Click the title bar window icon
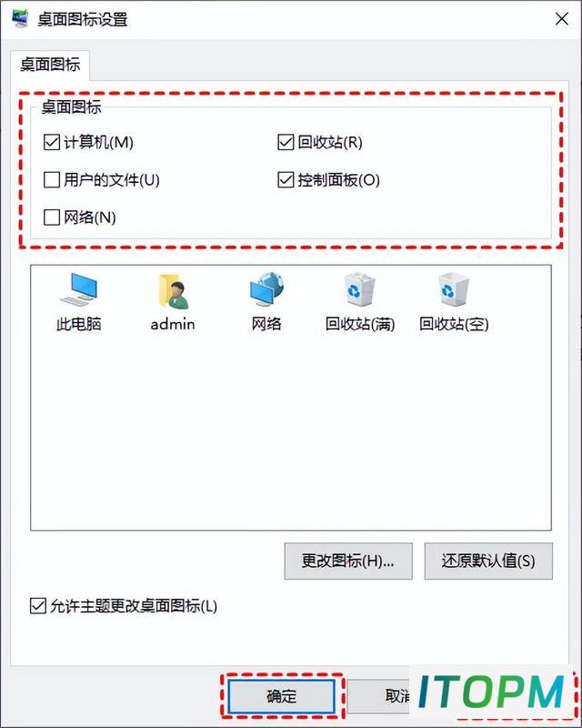 click(x=19, y=19)
